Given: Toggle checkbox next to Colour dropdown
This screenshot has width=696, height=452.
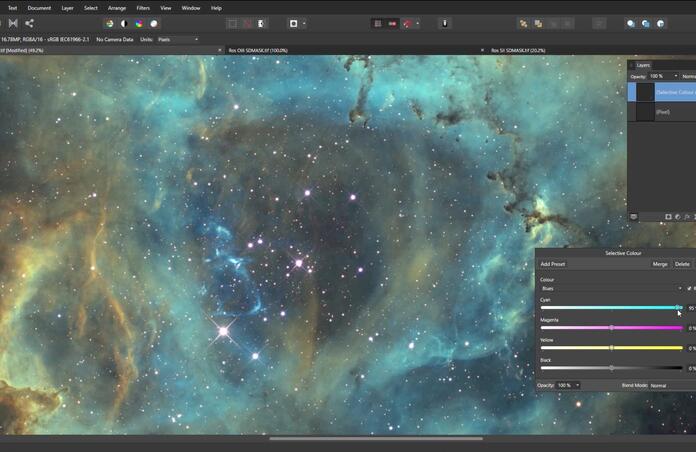Looking at the screenshot, I should point(689,289).
